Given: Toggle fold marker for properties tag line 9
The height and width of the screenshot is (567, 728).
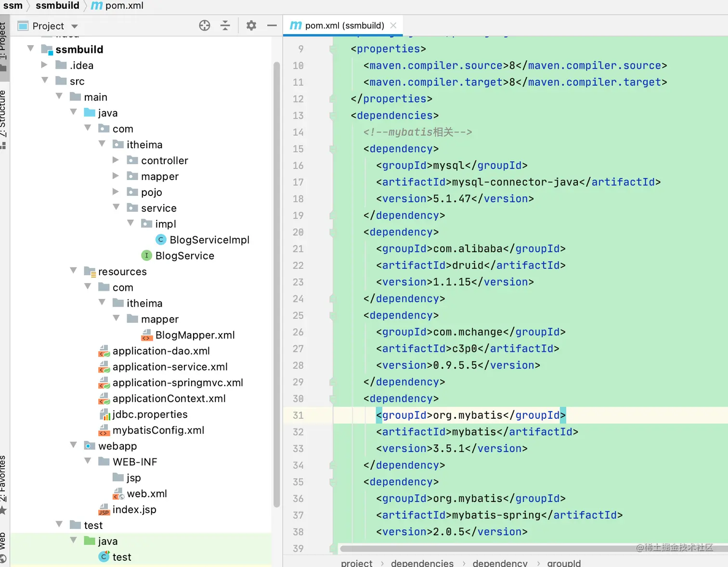Looking at the screenshot, I should pyautogui.click(x=332, y=49).
